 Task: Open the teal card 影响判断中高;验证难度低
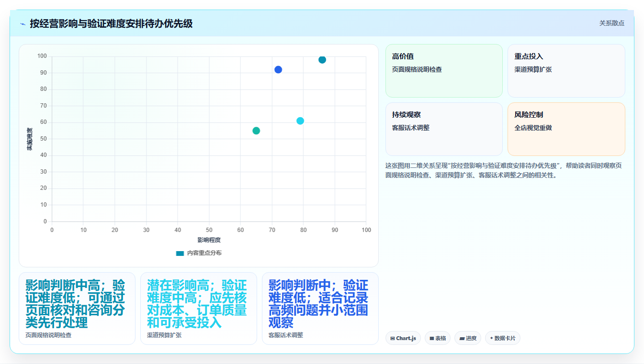(77, 309)
